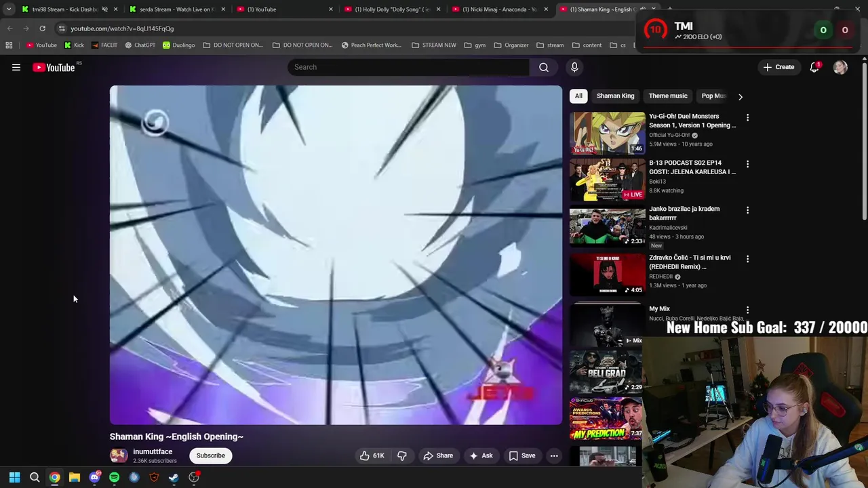
Task: Open the stream bookmark folder
Action: coord(550,45)
